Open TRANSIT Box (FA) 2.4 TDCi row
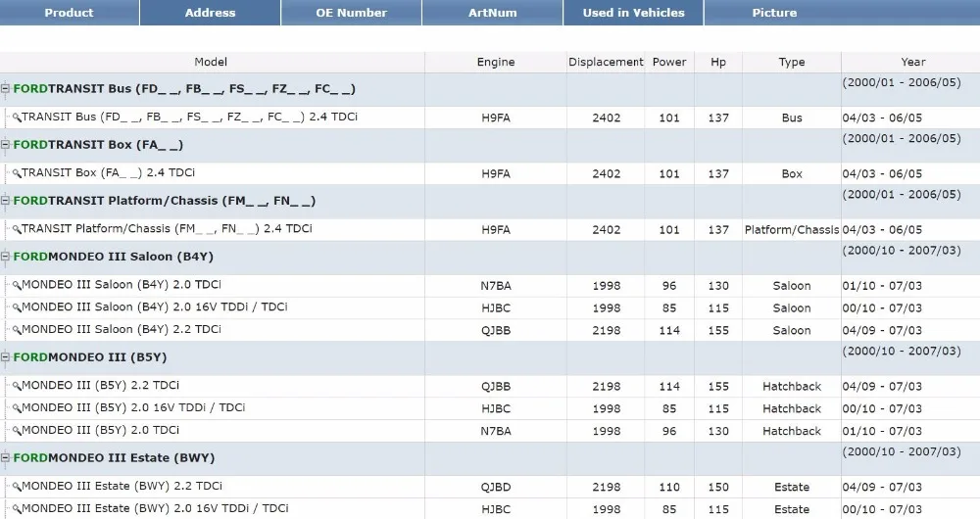The height and width of the screenshot is (519, 980). [x=108, y=173]
